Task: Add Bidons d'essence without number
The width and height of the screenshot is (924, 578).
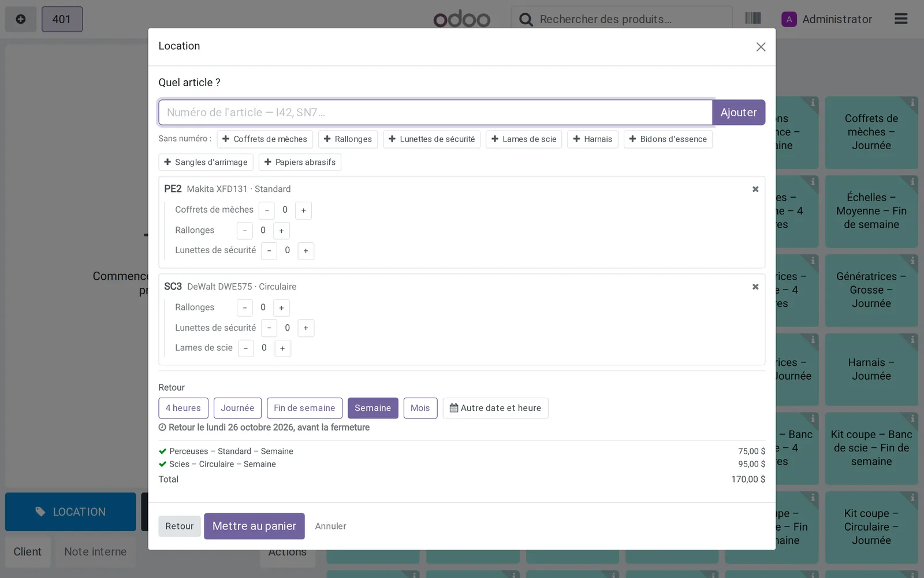Action: [x=668, y=139]
